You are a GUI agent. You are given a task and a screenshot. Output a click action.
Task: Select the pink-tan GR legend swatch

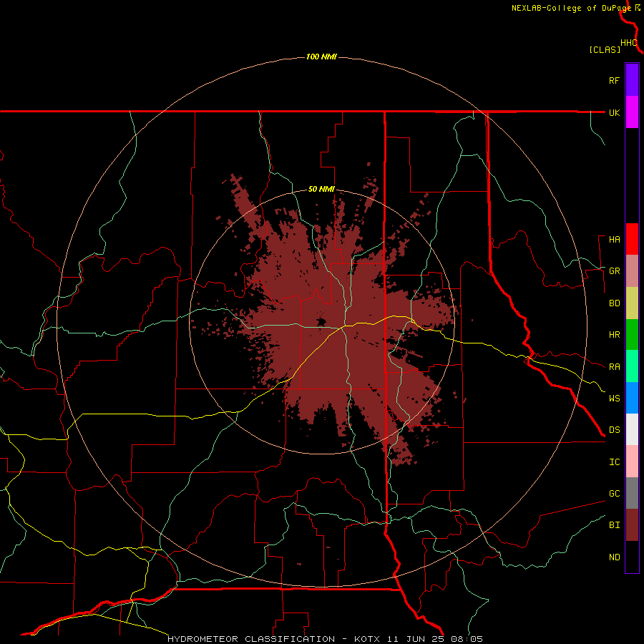coord(632,271)
